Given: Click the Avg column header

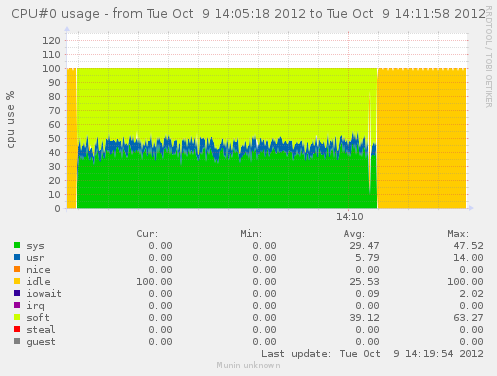Looking at the screenshot, I should (354, 234).
